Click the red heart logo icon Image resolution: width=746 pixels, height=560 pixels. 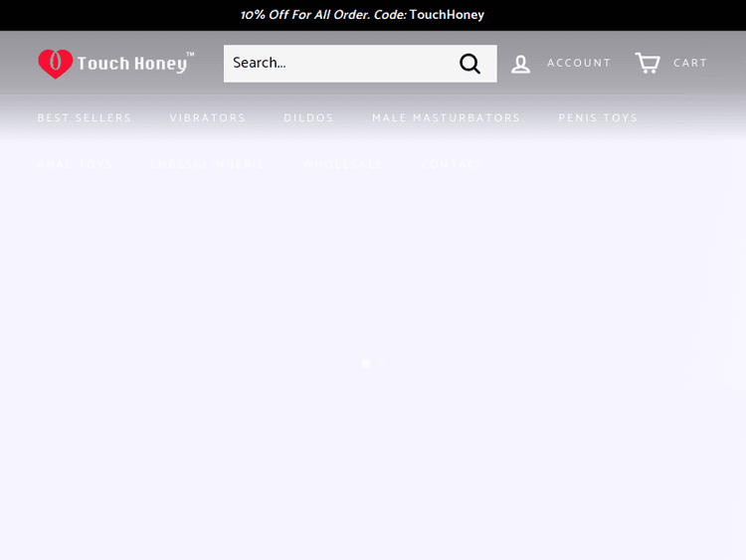[55, 64]
